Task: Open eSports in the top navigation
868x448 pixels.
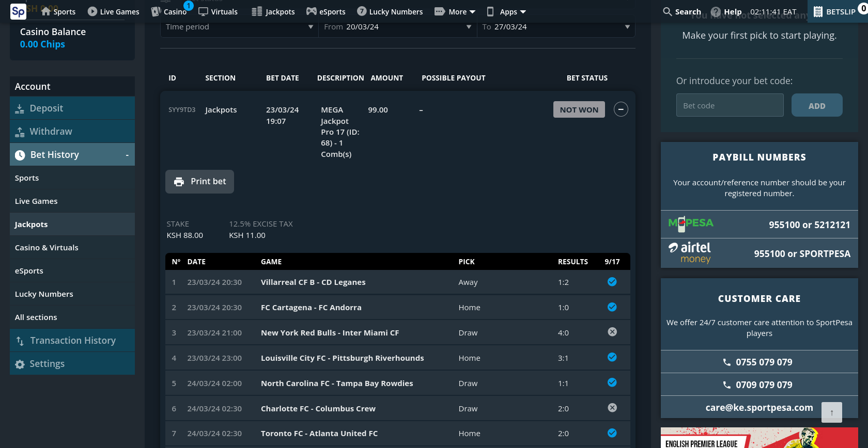Action: point(326,11)
